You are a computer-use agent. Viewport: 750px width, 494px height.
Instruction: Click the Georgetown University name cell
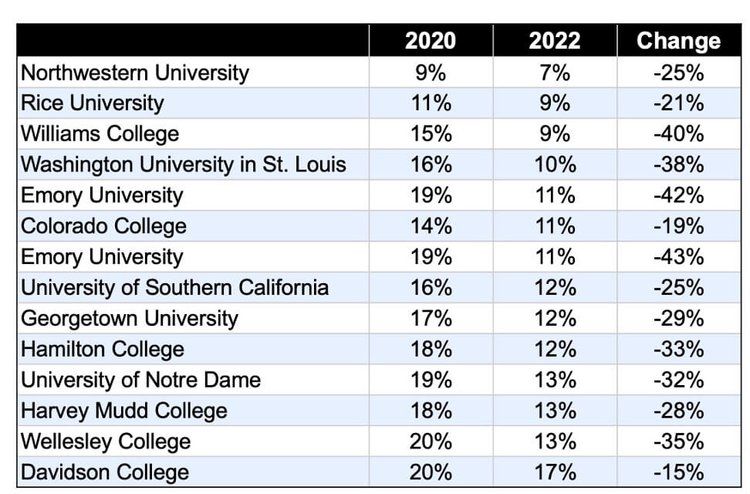point(193,318)
